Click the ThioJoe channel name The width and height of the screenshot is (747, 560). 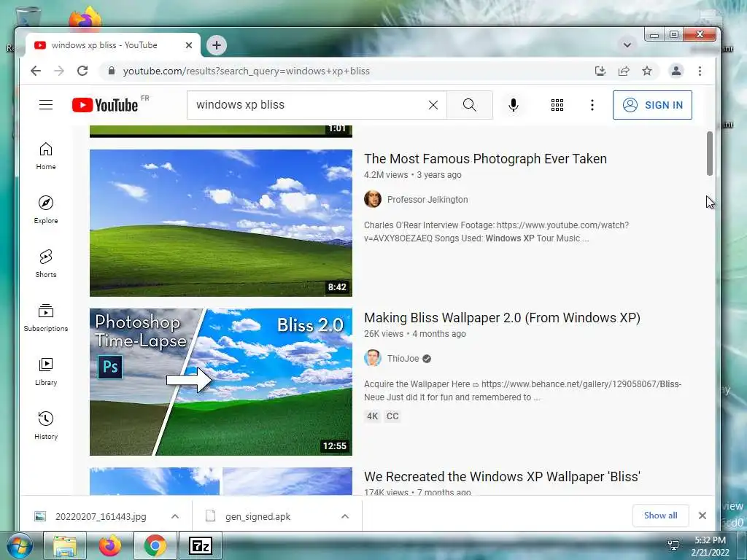[403, 359]
